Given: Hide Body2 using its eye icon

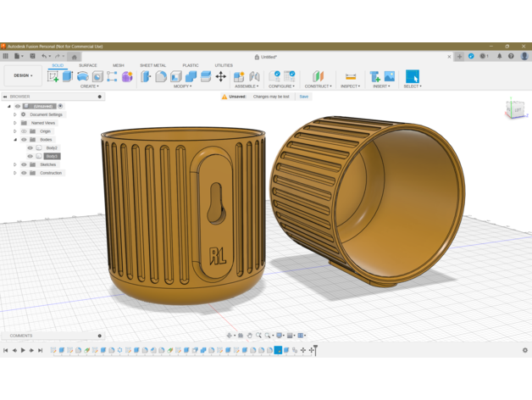Looking at the screenshot, I should pos(30,148).
